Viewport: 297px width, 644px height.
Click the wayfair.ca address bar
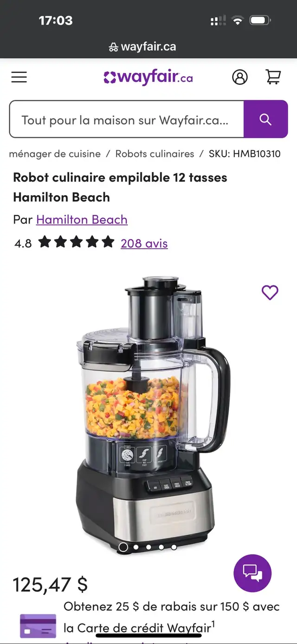tap(142, 47)
